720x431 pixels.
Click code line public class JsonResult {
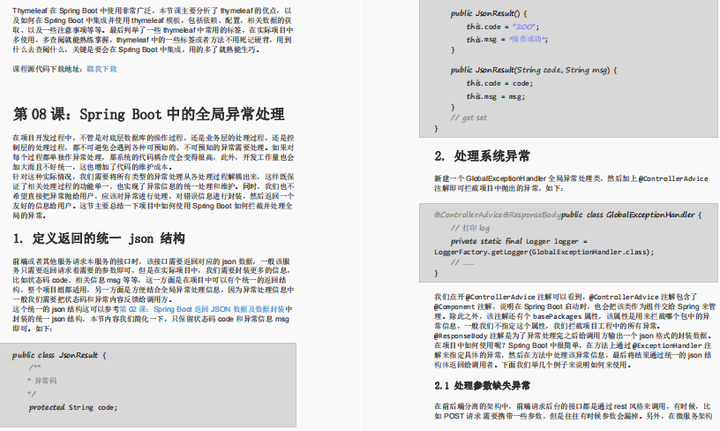[x=59, y=355]
